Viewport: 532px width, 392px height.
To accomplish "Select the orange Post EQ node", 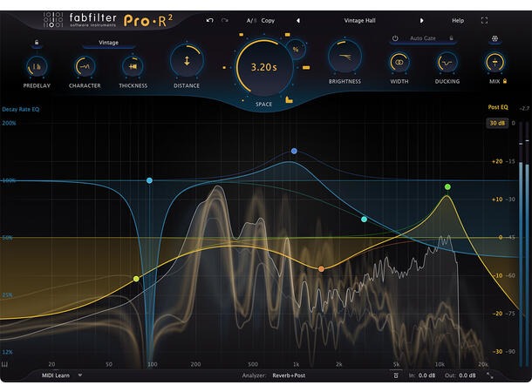I will pyautogui.click(x=321, y=269).
